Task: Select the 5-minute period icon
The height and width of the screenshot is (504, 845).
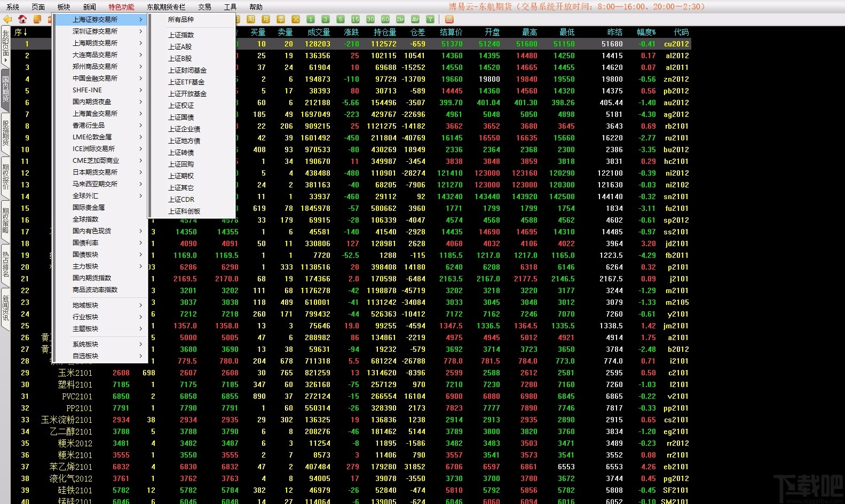Action: pos(341,19)
